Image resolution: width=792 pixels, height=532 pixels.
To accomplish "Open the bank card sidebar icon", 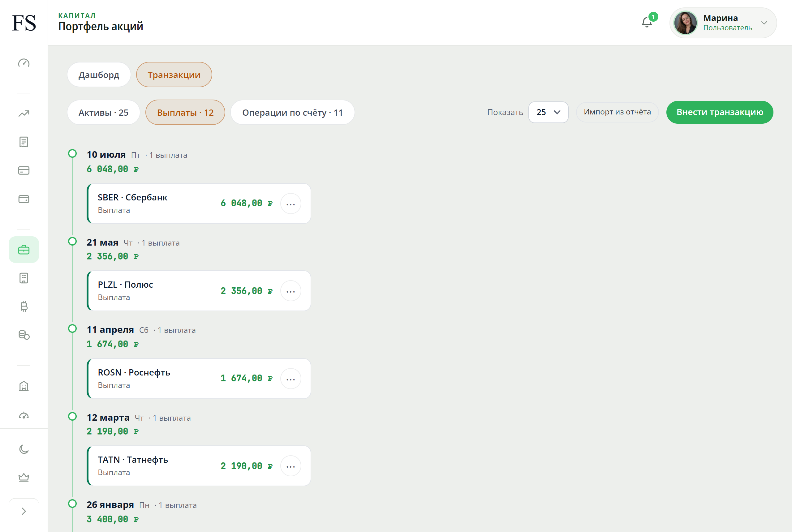I will 24,170.
